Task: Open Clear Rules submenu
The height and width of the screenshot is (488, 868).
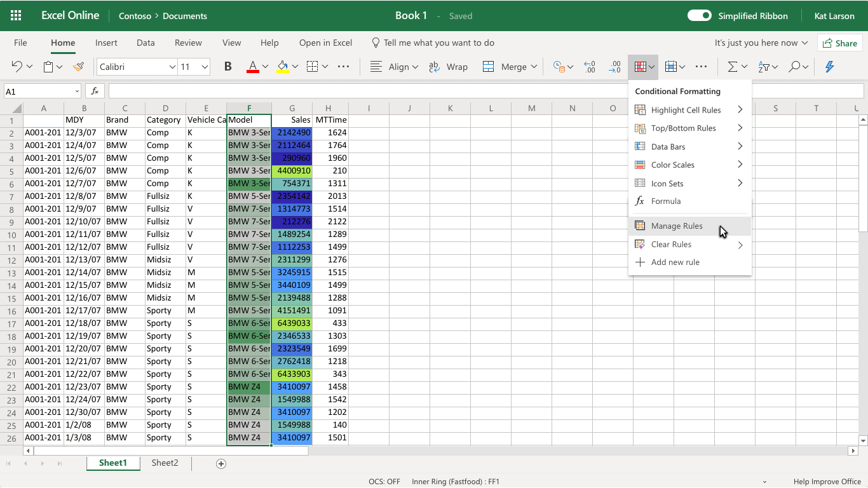Action: pos(689,244)
